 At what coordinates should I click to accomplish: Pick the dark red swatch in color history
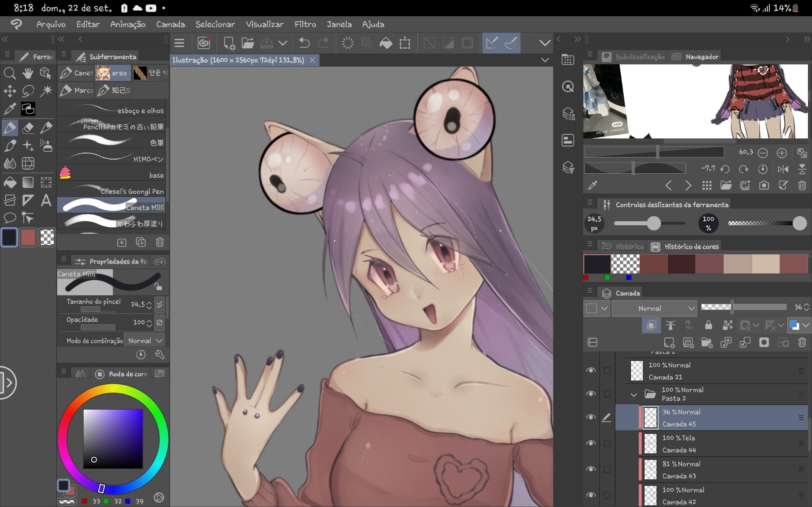(681, 264)
